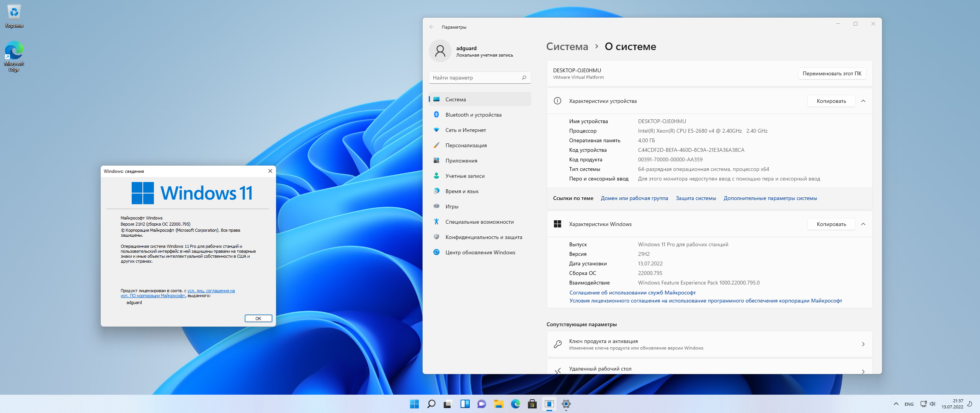
Task: Open Специальные возможности section
Action: point(480,222)
